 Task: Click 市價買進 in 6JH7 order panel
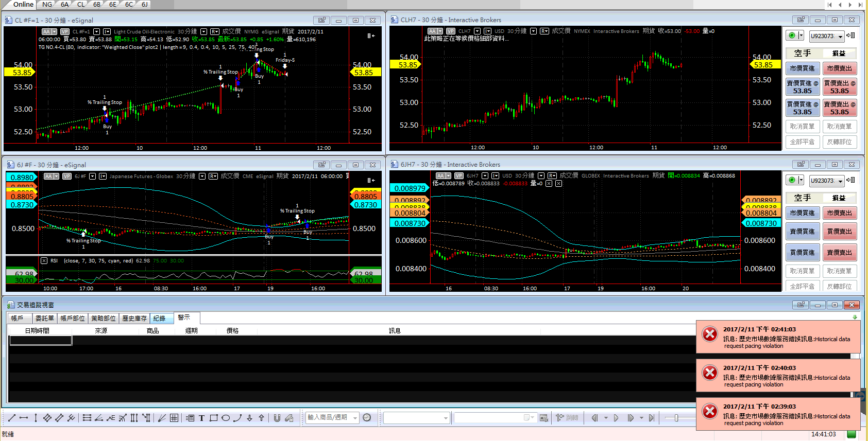tap(803, 213)
